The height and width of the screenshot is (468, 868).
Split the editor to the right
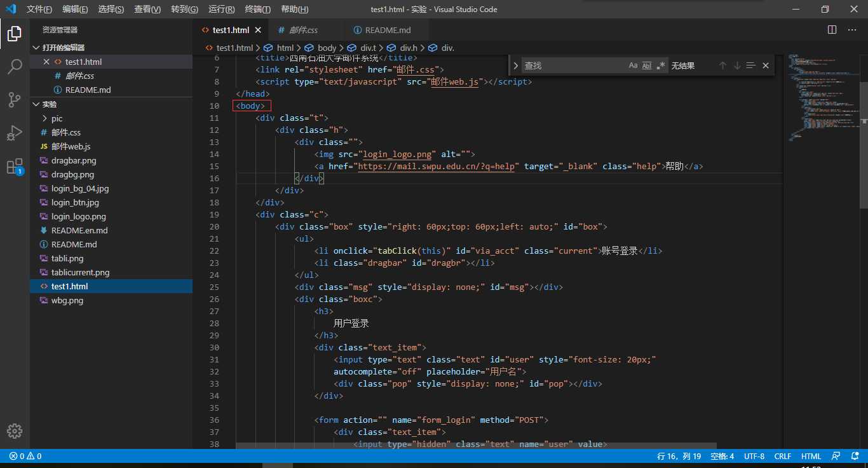point(832,30)
